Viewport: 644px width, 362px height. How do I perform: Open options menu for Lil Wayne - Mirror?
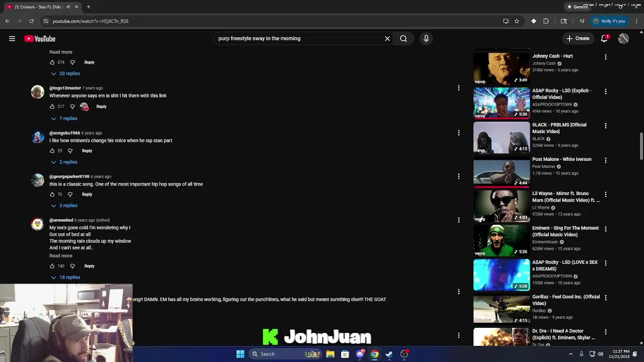pos(606,195)
